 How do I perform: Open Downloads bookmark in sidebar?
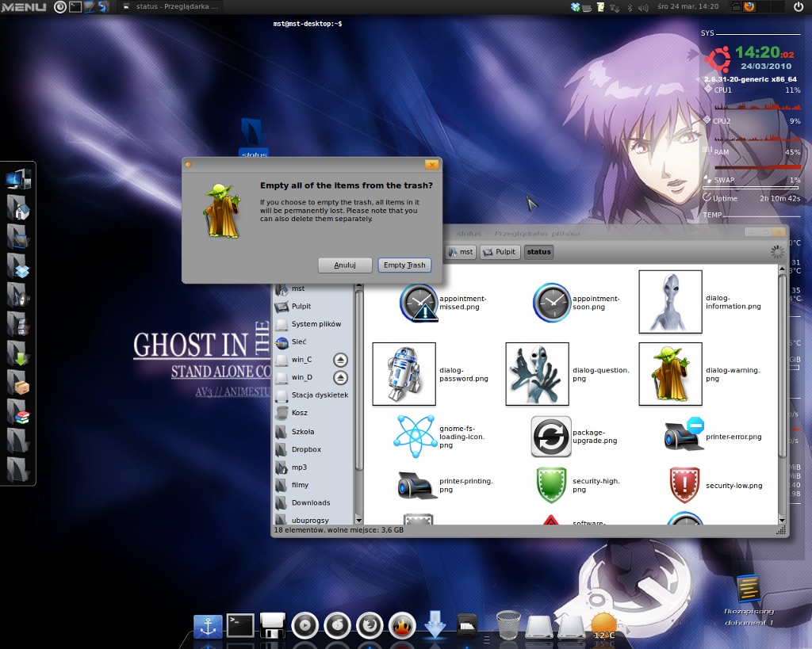(312, 502)
